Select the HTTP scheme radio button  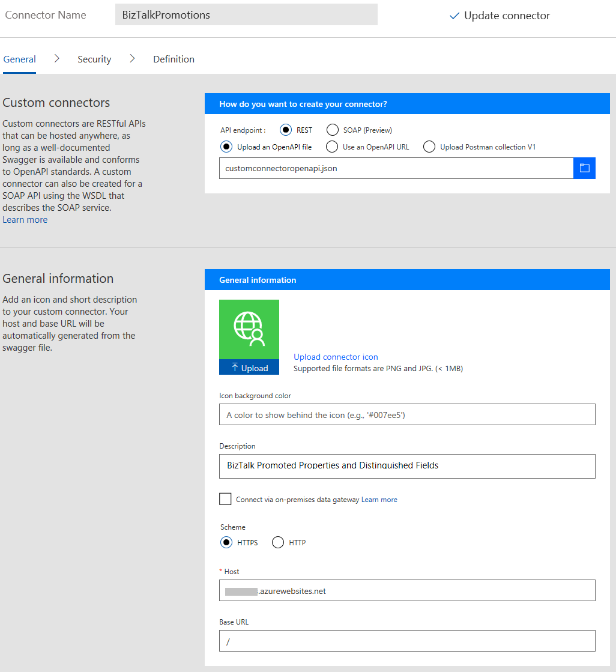coord(278,542)
